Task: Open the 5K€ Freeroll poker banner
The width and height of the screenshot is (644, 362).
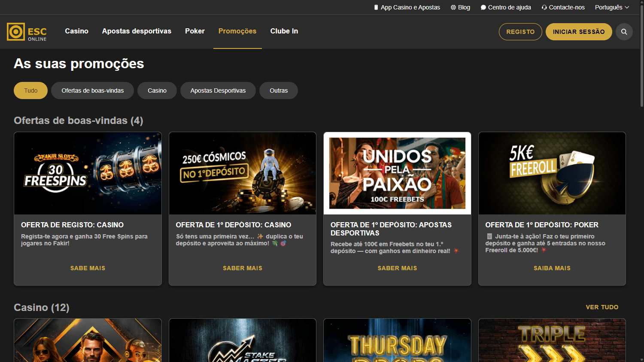Action: click(552, 173)
